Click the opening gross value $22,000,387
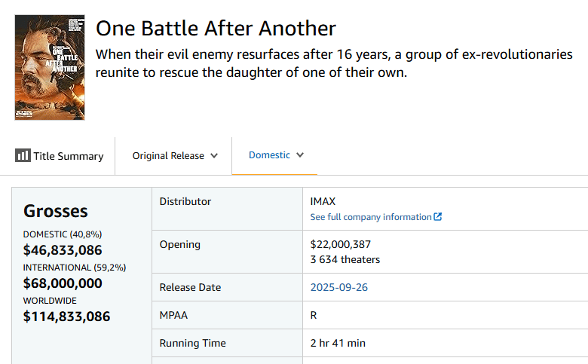The image size is (588, 364). 341,244
